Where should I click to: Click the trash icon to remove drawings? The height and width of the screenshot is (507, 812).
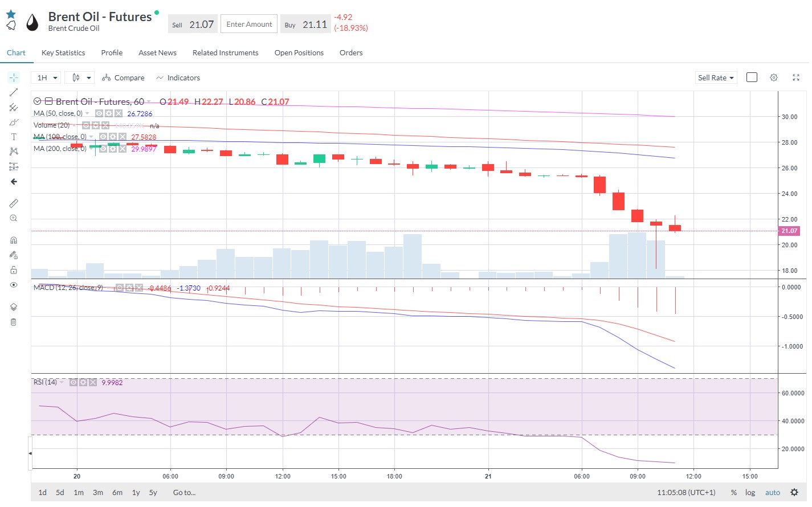click(x=14, y=322)
